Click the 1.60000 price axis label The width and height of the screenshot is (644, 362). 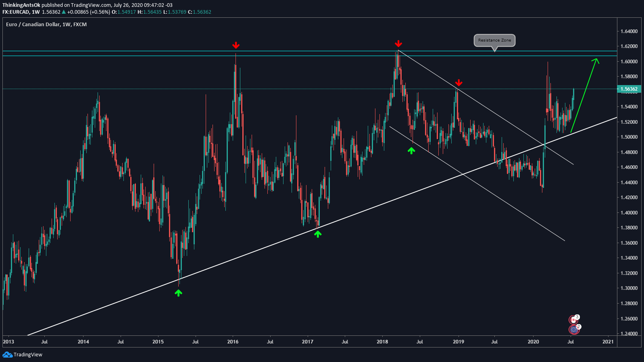(x=629, y=61)
